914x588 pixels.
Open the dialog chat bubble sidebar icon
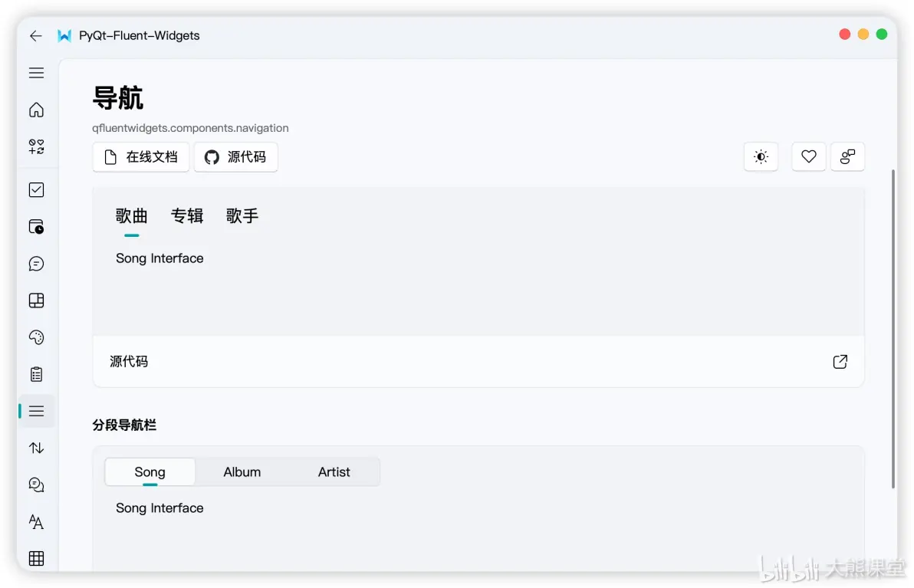(36, 264)
